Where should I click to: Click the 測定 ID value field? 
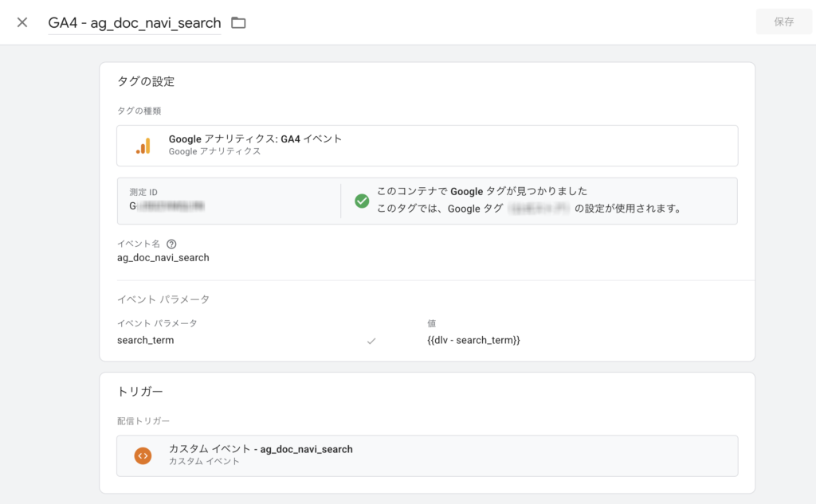171,206
